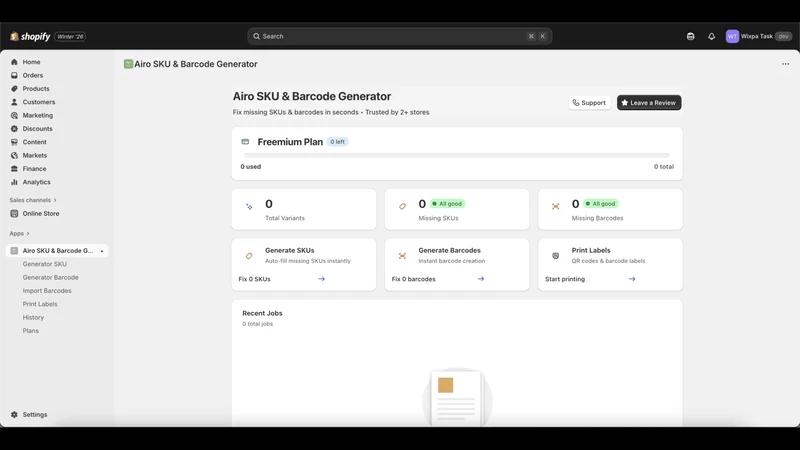Viewport: 800px width, 450px height.
Task: Select Airo SKU & Barcode app in sidebar
Action: [x=57, y=251]
